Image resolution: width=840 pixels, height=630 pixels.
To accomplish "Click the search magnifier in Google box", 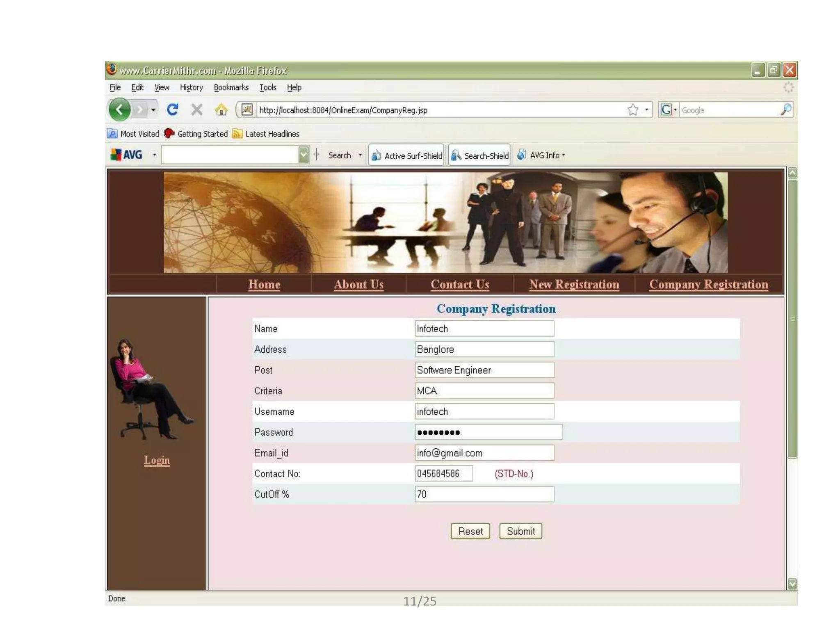I will [786, 110].
